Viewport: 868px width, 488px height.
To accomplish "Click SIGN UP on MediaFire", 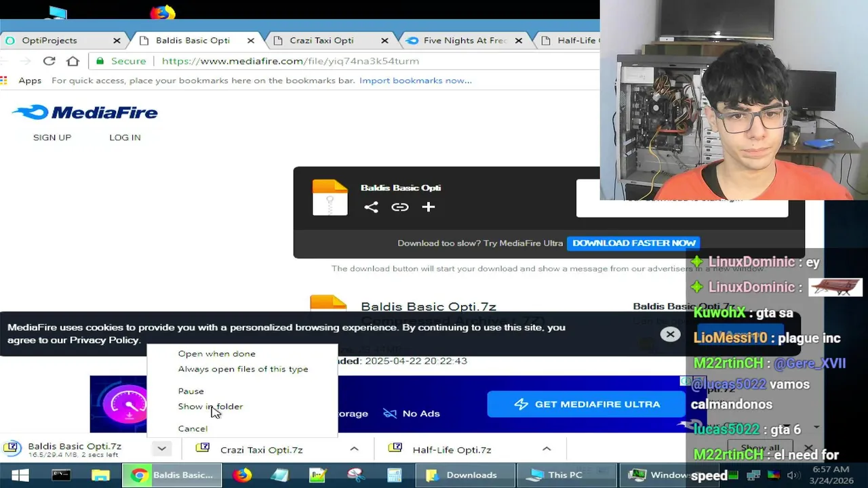I will click(x=52, y=138).
